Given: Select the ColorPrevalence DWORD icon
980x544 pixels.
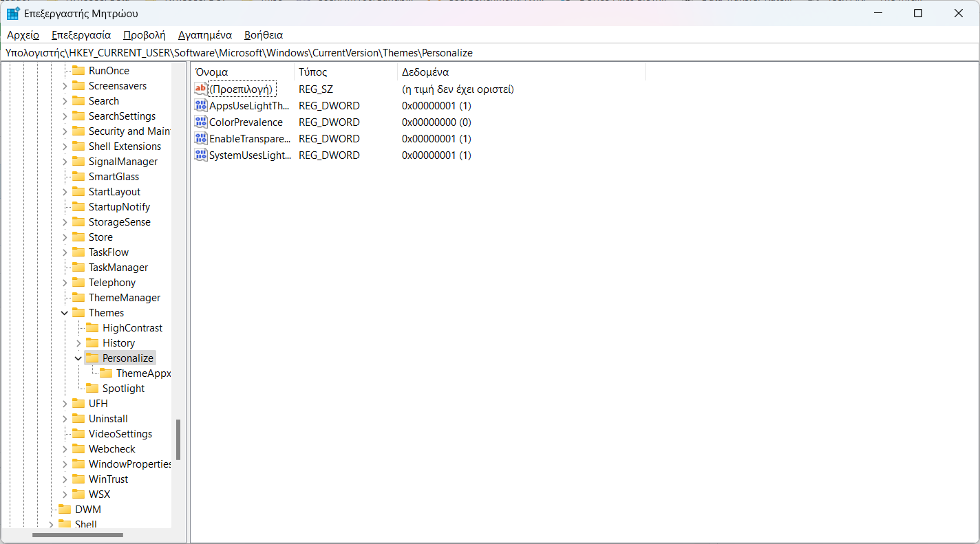Looking at the screenshot, I should (x=200, y=122).
